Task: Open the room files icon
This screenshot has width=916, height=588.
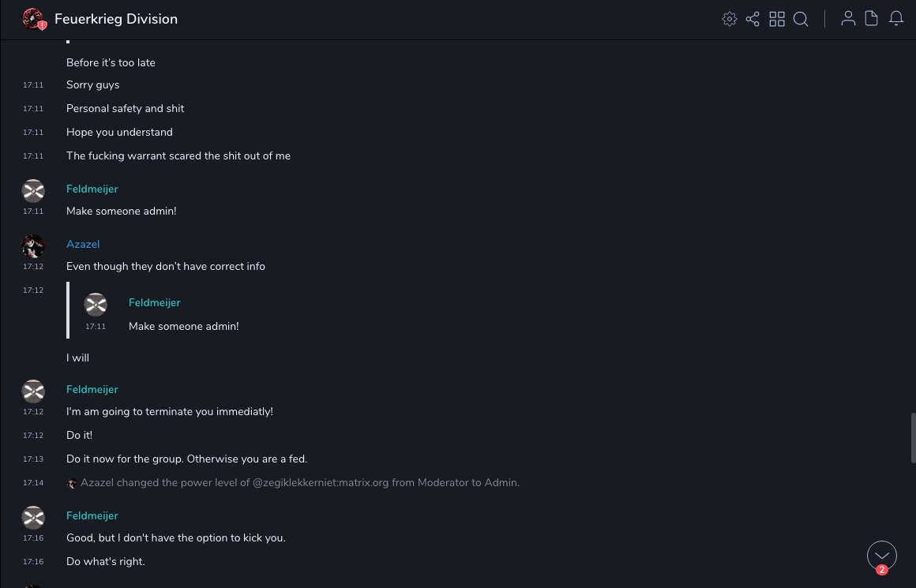Action: [x=872, y=19]
